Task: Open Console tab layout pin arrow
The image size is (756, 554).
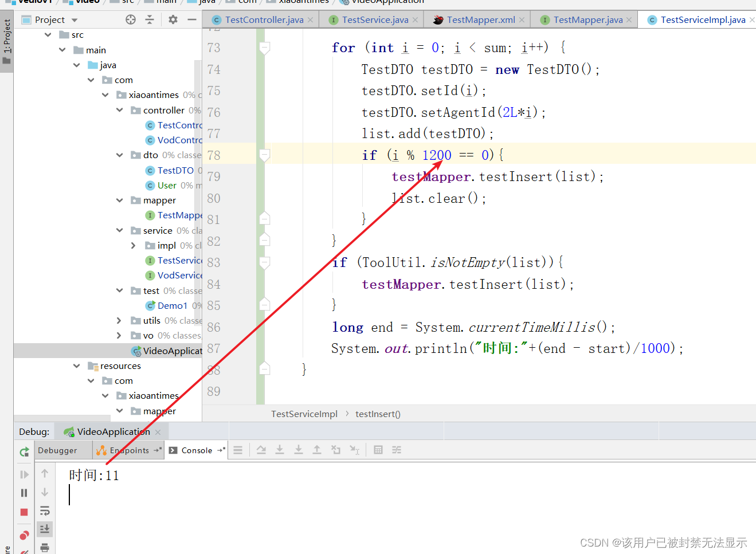Action: pos(221,450)
